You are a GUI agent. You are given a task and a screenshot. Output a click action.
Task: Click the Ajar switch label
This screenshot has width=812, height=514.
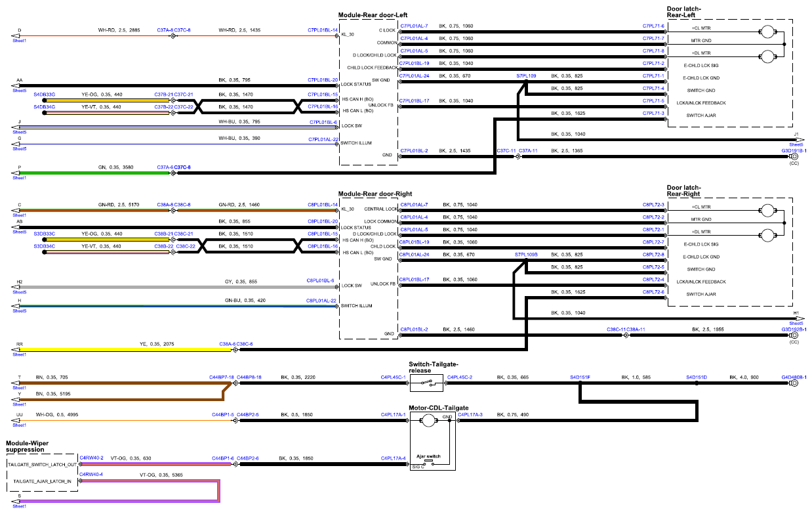[428, 456]
